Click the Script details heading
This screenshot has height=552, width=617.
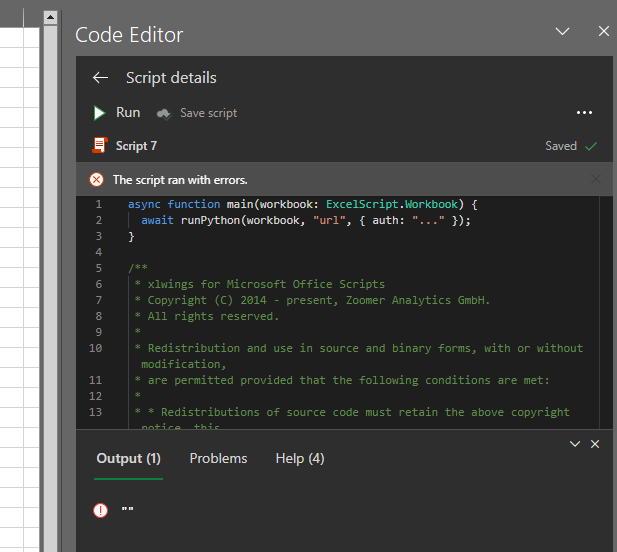point(171,78)
